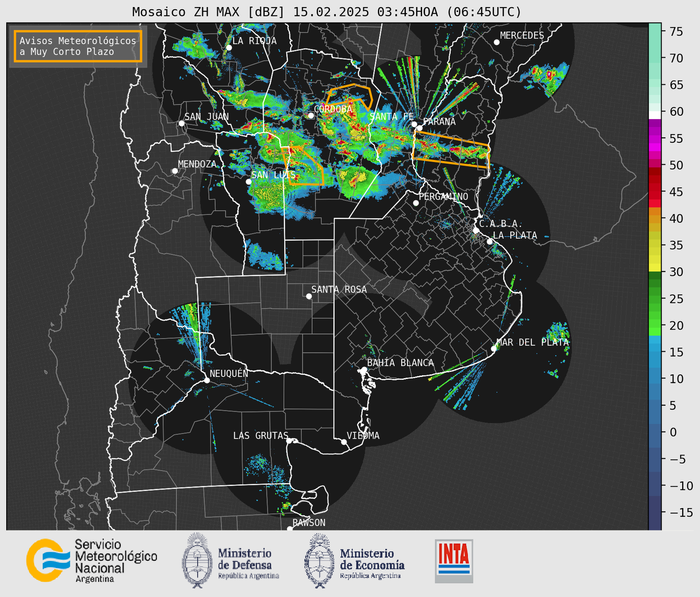Select the San Juan city marker
The height and width of the screenshot is (597, 700).
[181, 123]
